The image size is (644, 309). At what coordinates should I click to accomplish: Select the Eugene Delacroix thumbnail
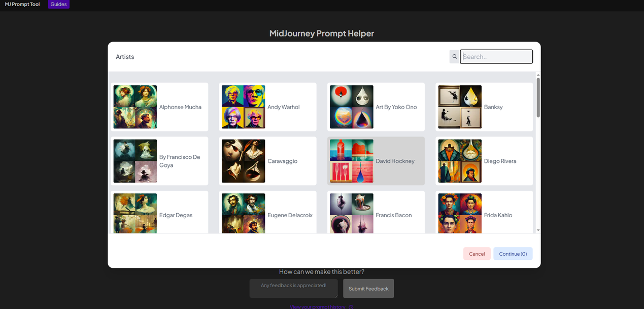point(243,213)
